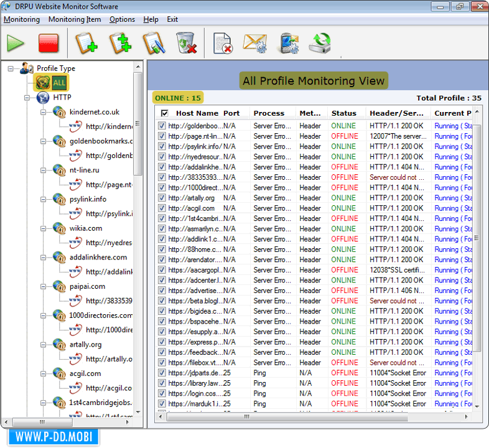Add a new monitoring item with the single green plus icon
Image resolution: width=489 pixels, height=448 pixels.
pyautogui.click(x=86, y=43)
